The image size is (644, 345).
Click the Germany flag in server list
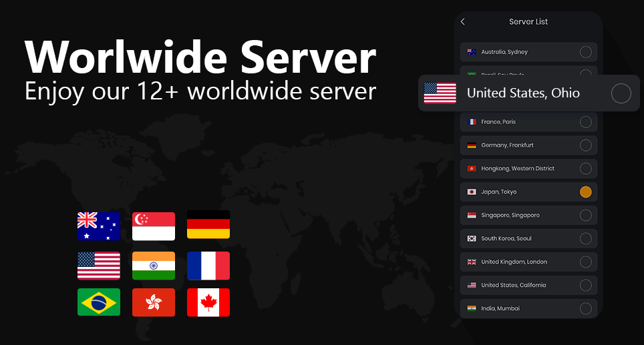pos(472,145)
